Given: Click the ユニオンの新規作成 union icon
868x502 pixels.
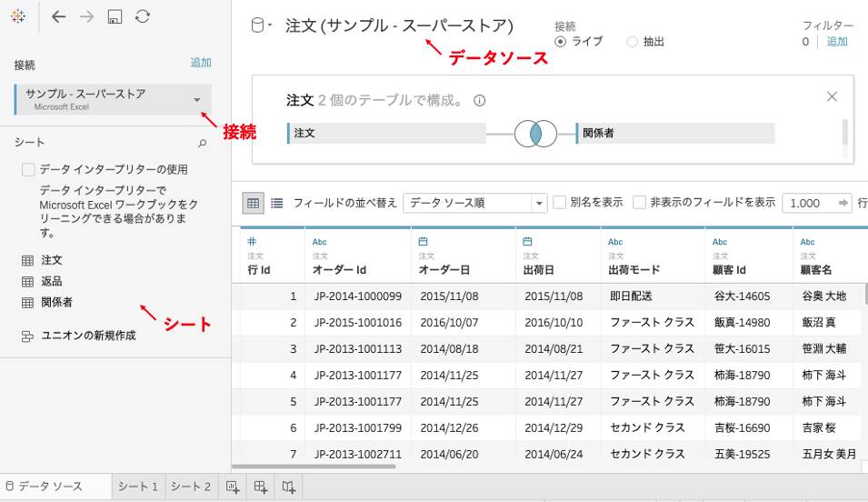Looking at the screenshot, I should (27, 336).
